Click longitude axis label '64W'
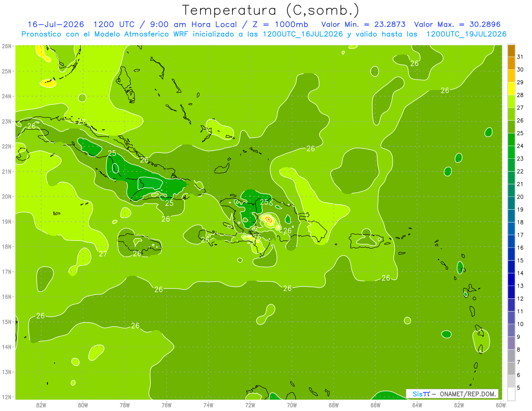Image resolution: width=532 pixels, height=411 pixels. coord(417,405)
